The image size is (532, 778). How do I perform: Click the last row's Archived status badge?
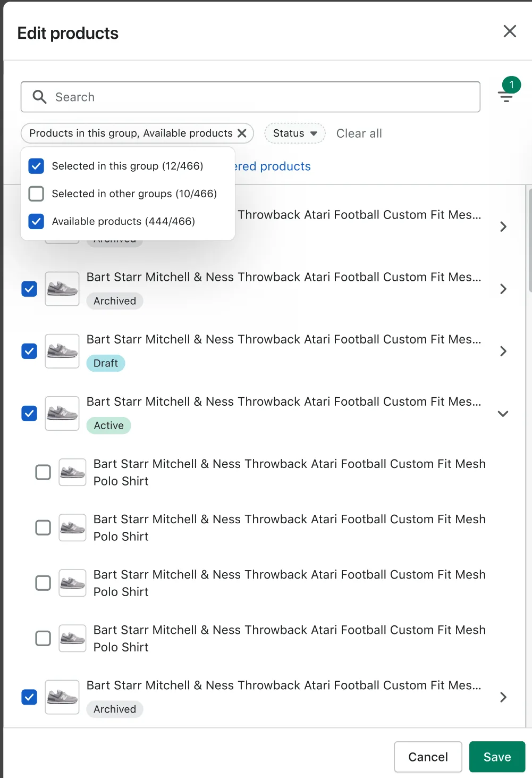(x=115, y=709)
